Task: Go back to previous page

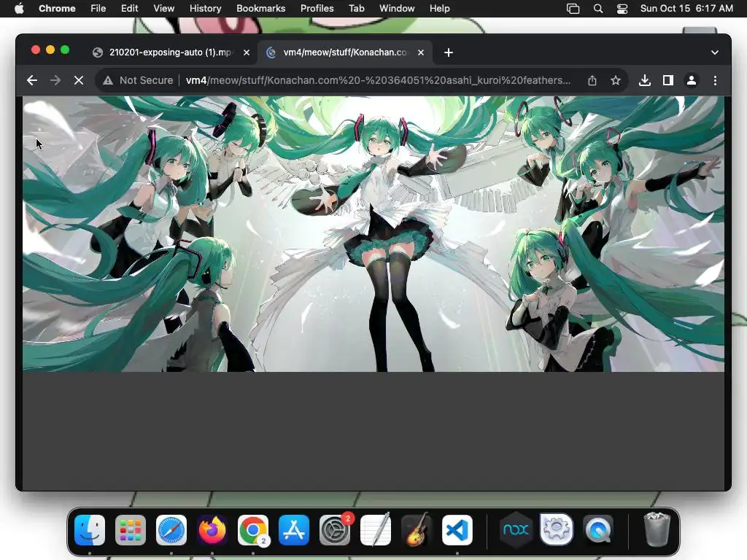Action: [32, 80]
